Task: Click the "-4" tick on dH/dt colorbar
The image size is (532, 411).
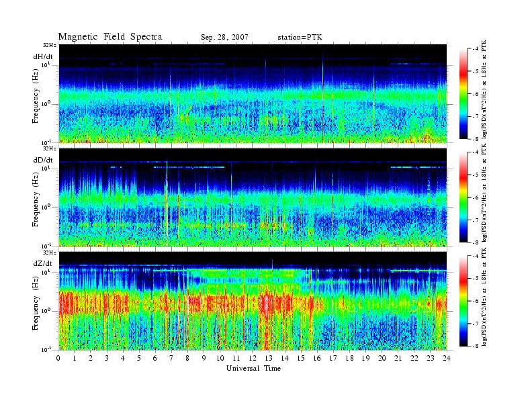Action: click(x=476, y=49)
